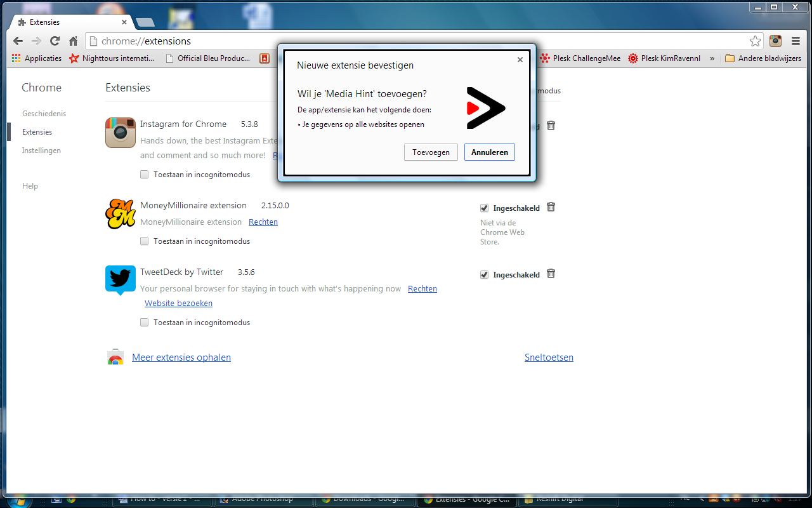812x508 pixels.
Task: Click version number 5.3.8
Action: tap(249, 124)
